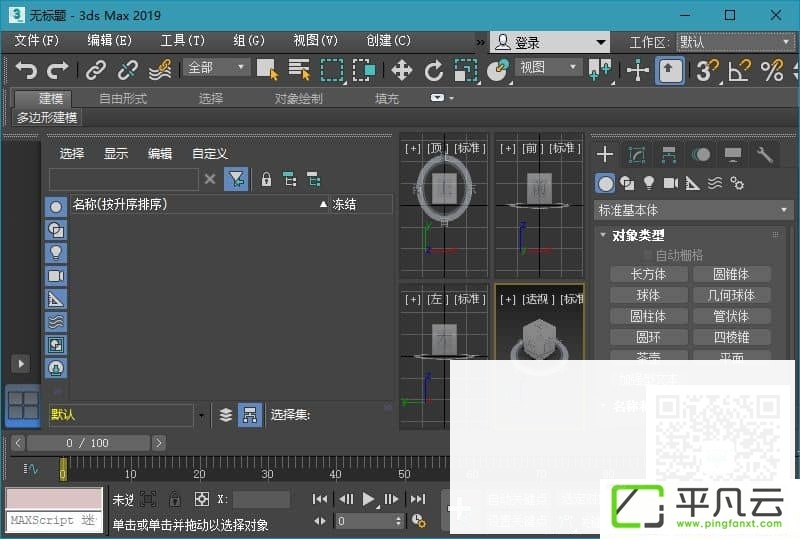
Task: Toggle display of geometry objects filter
Action: click(56, 207)
